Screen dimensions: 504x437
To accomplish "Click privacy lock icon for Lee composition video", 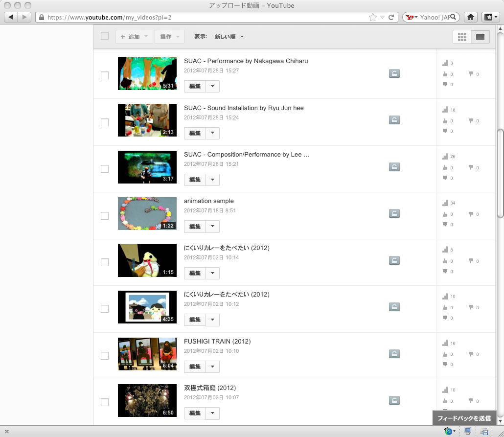I will (x=394, y=167).
